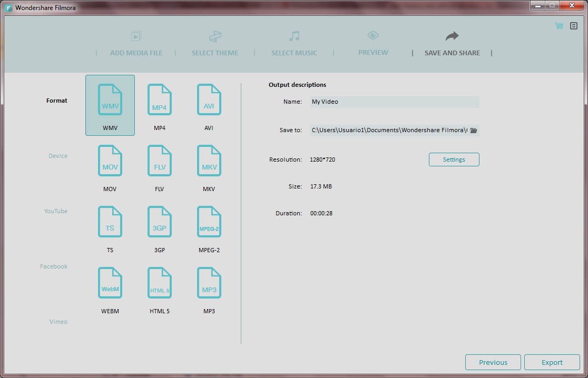This screenshot has width=588, height=378.
Task: Open resolution Settings
Action: point(454,159)
